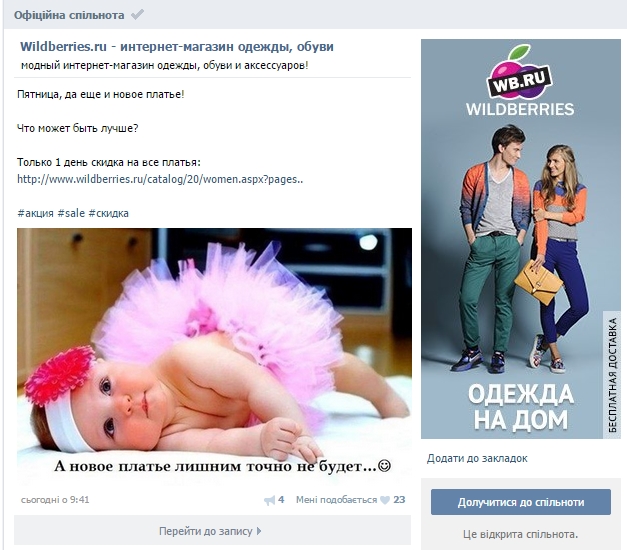Click the post line Что может быть лучше?
Screen dimensions: 627x550
point(78,128)
